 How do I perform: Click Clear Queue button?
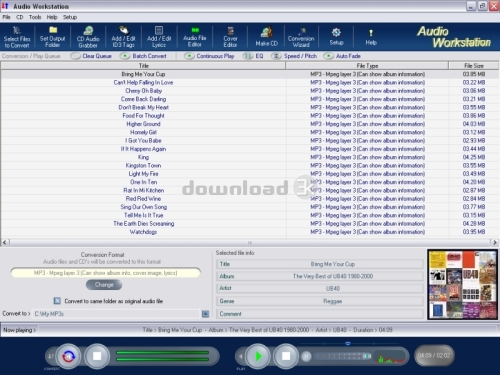point(91,56)
